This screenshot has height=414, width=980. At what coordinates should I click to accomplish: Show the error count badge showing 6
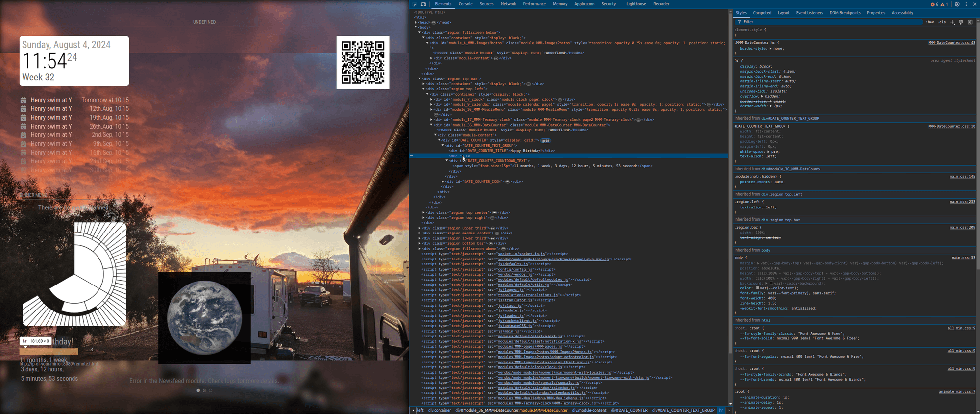pyautogui.click(x=934, y=4)
